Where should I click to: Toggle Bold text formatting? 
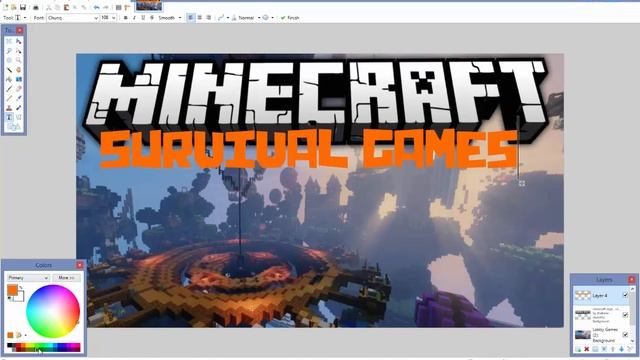(x=125, y=18)
